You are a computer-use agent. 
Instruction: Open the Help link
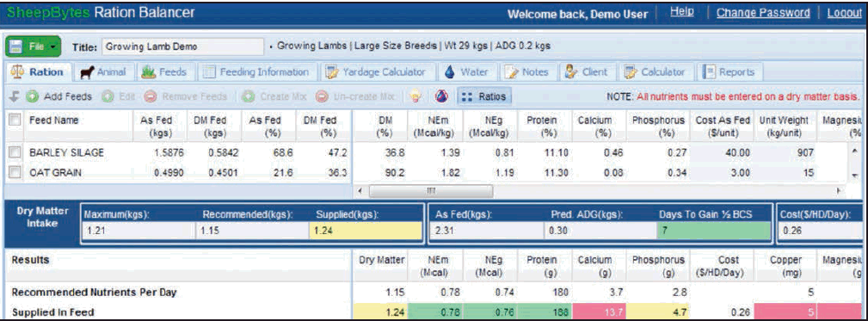[682, 12]
